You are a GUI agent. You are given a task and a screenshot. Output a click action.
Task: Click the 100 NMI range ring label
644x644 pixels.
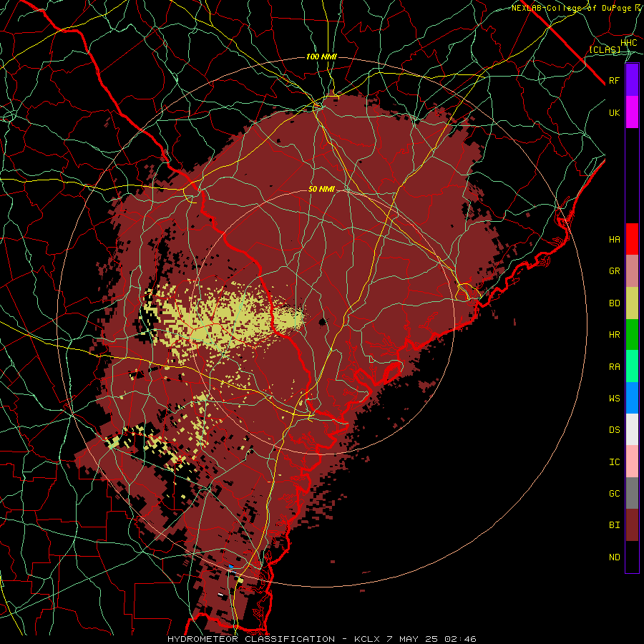[321, 57]
